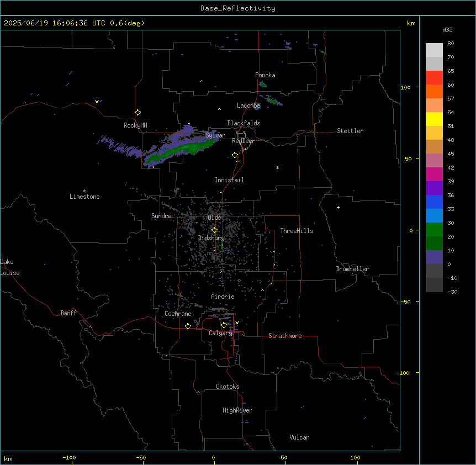
Task: Select the yellow 51-54 dBZ legend swatch
Action: [434, 119]
